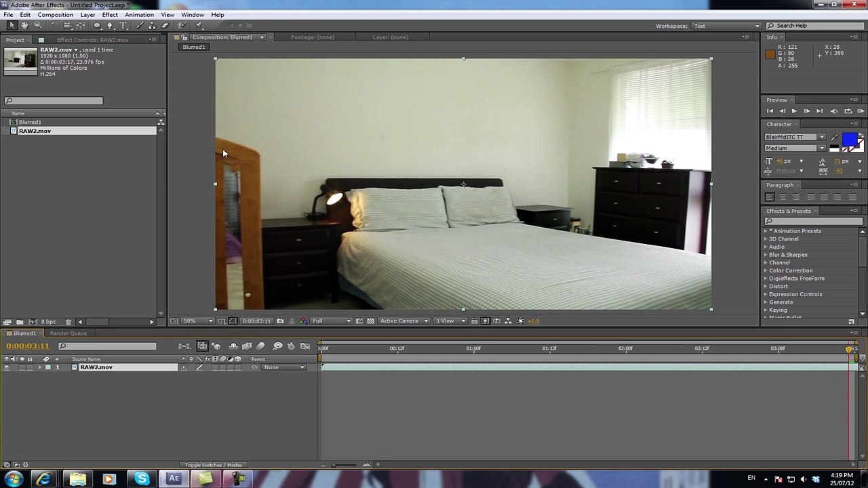Click the Set to Black and White swatch
Screen dimensions: 868x488
coord(834,148)
